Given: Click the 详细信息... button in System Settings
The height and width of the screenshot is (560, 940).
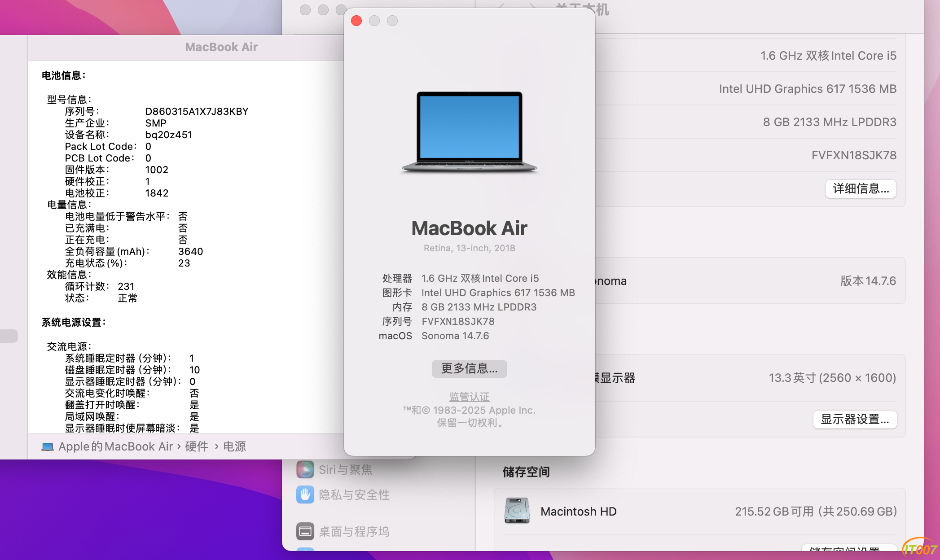Looking at the screenshot, I should tap(861, 188).
